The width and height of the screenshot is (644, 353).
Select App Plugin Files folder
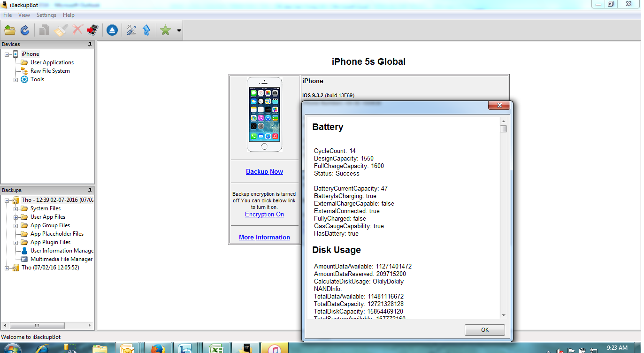pyautogui.click(x=50, y=242)
